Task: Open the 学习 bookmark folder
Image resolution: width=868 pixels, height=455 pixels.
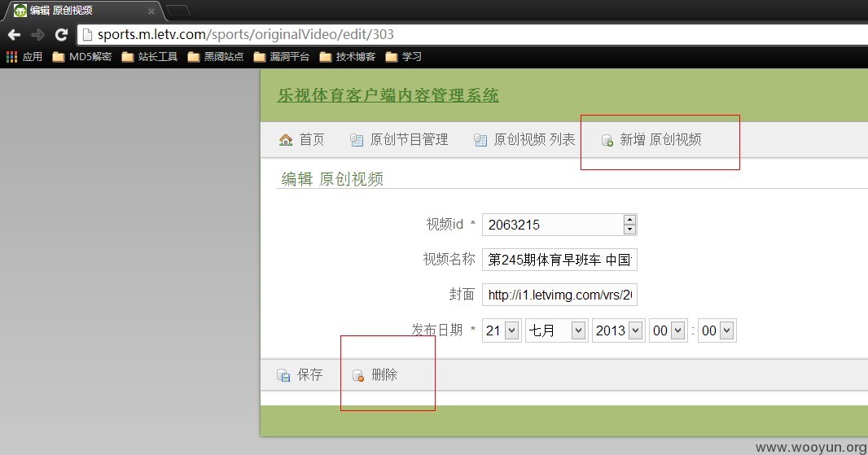Action: tap(403, 56)
